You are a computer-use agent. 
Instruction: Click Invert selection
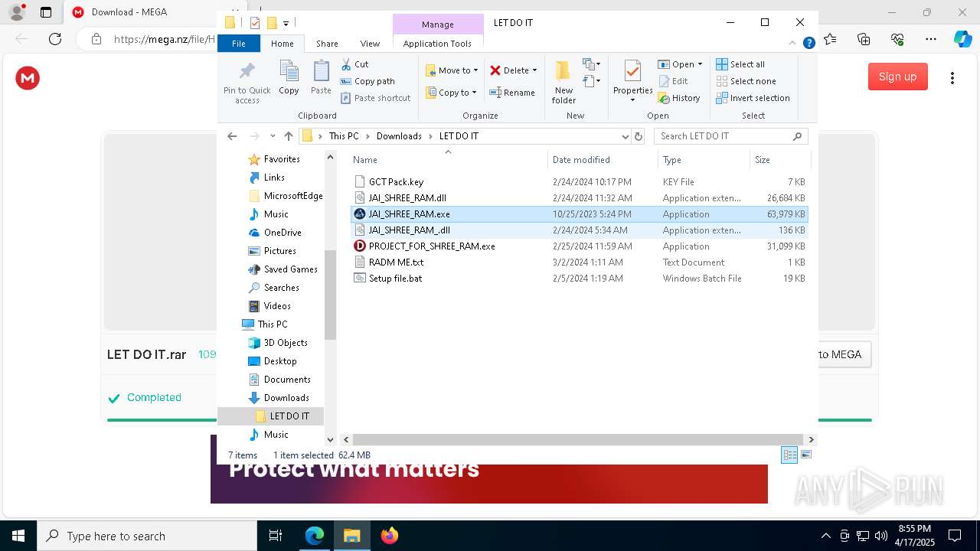coord(753,98)
